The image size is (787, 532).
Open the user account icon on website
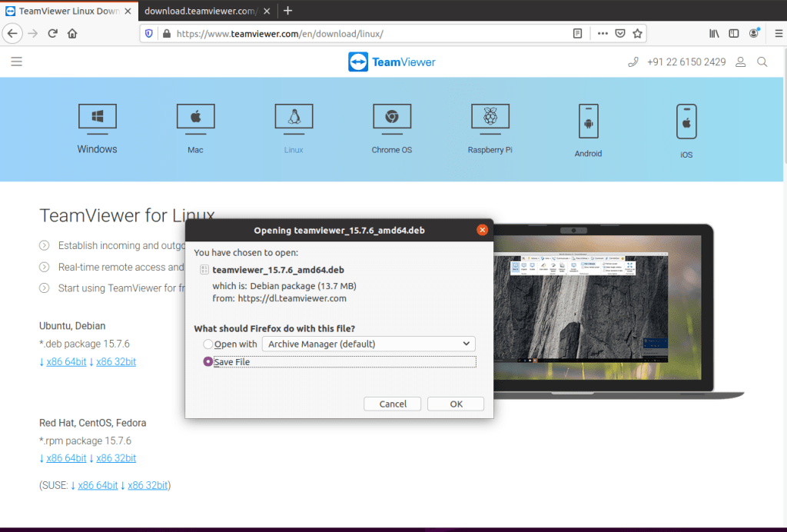[740, 62]
